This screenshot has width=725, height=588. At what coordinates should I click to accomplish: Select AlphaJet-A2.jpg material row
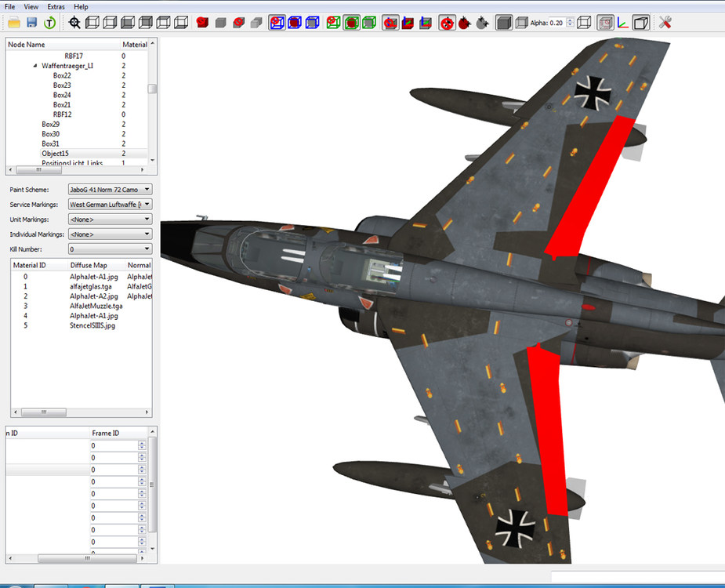81,296
